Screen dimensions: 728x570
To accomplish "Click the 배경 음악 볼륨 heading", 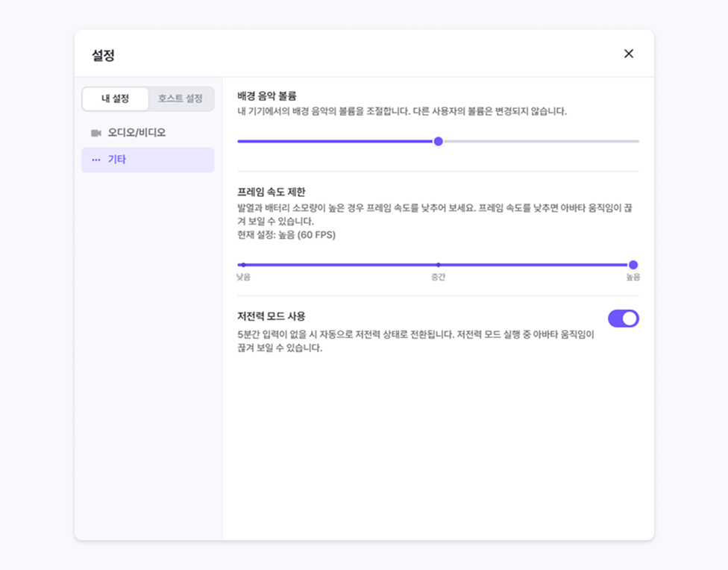I will coord(267,95).
